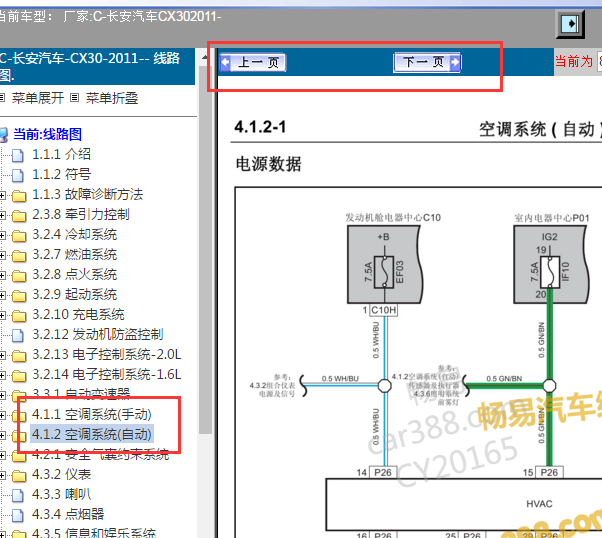The width and height of the screenshot is (602, 538).
Task: Click root icon beside 当前:线路图
Action: [x=3, y=135]
